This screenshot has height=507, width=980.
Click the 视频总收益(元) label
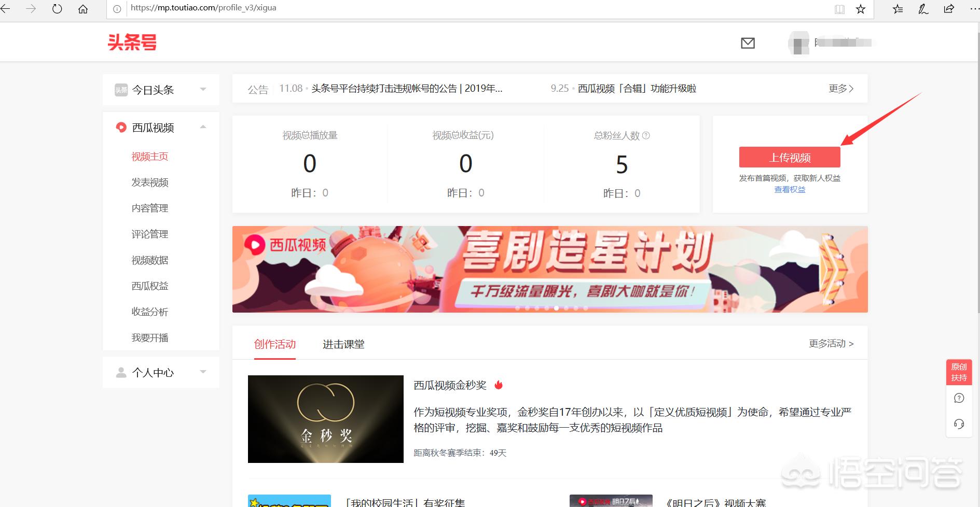(463, 135)
